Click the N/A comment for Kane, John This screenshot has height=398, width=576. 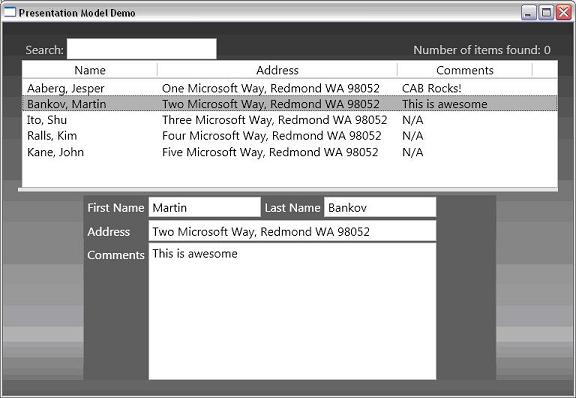413,152
